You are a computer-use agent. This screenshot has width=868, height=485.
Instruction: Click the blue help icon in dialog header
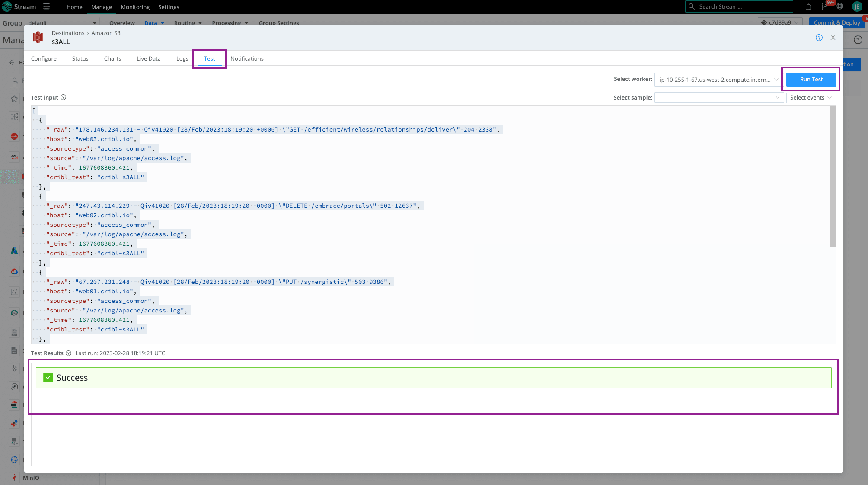click(819, 38)
